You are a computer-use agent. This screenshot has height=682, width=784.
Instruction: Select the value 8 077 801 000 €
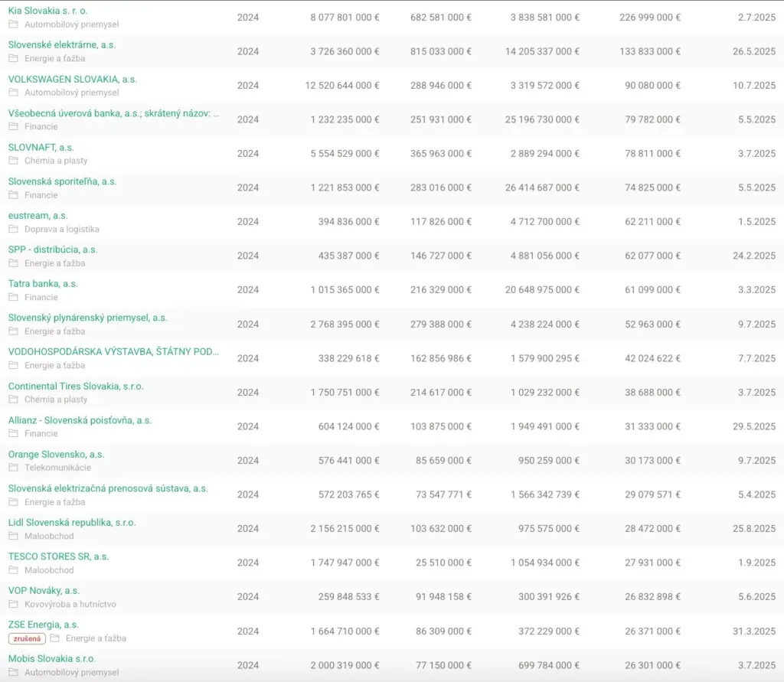pyautogui.click(x=345, y=18)
